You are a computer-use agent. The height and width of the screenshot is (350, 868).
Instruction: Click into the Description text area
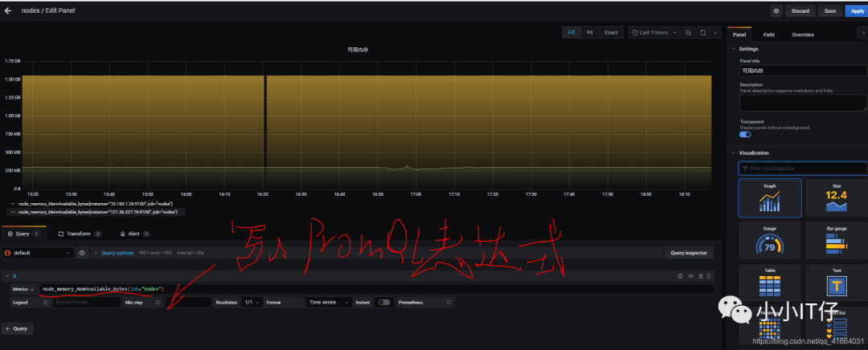click(803, 102)
